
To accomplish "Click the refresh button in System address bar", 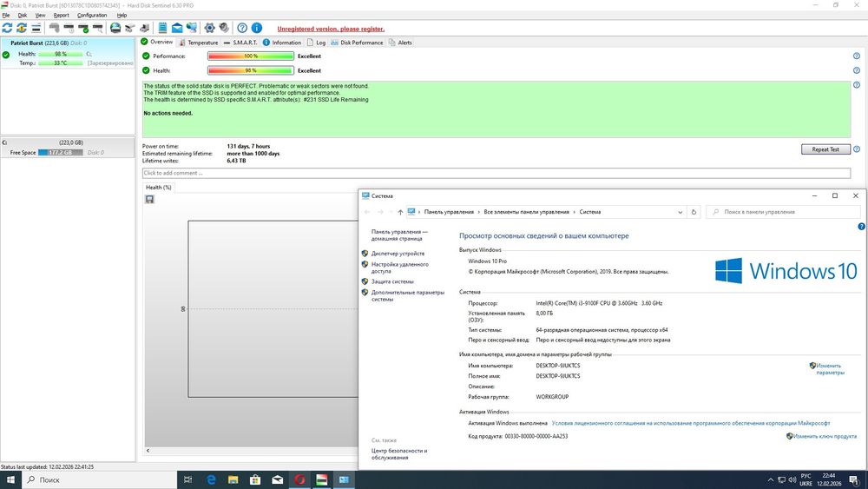I will (x=694, y=212).
